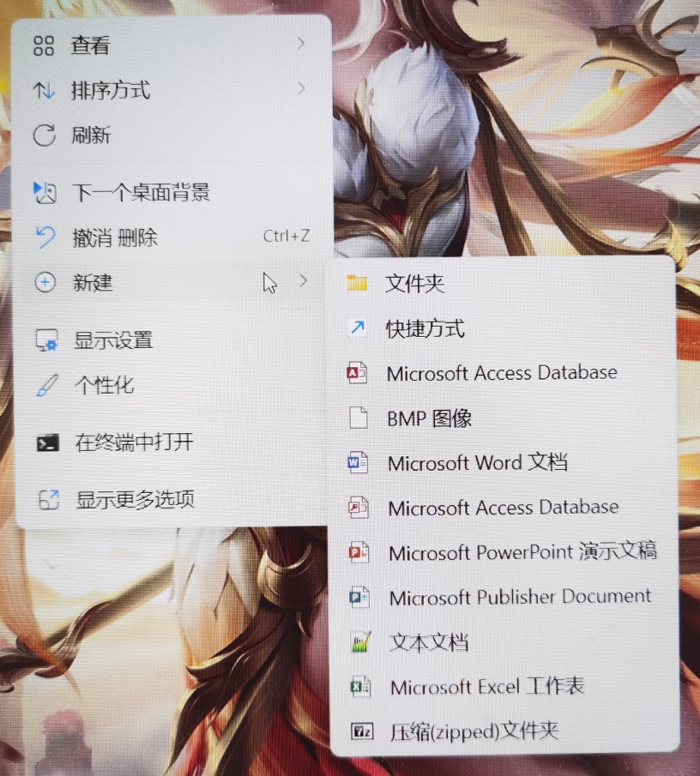This screenshot has width=700, height=776.
Task: Open 显示设置 from the context menu
Action: click(x=172, y=340)
